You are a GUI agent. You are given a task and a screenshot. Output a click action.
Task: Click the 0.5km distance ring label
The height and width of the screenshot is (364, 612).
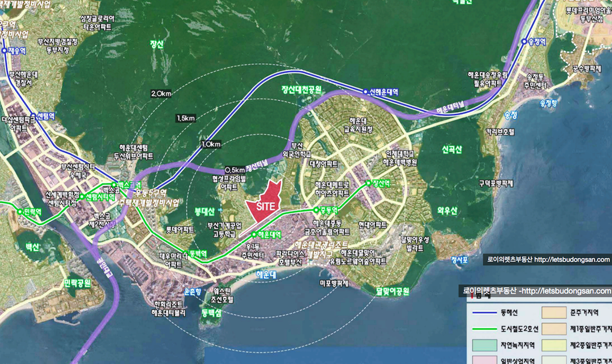235,170
